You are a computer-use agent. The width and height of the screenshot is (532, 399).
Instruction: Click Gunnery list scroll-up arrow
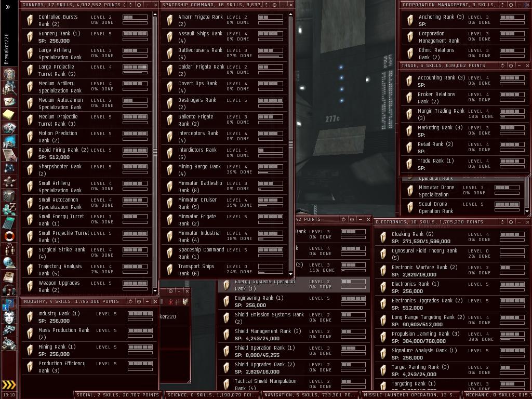pos(155,15)
